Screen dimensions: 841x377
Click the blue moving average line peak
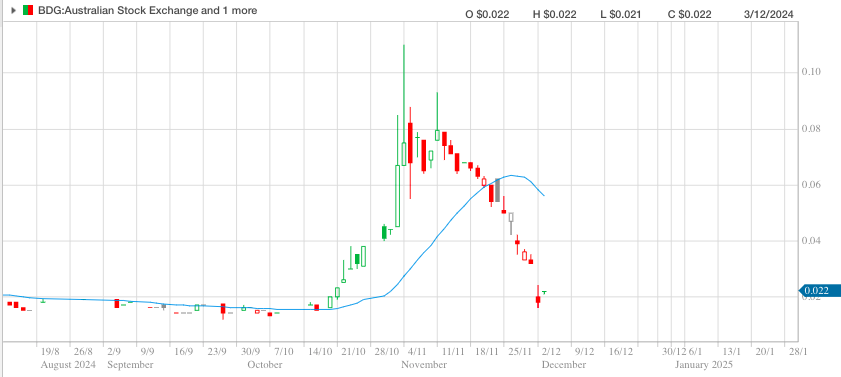[512, 175]
